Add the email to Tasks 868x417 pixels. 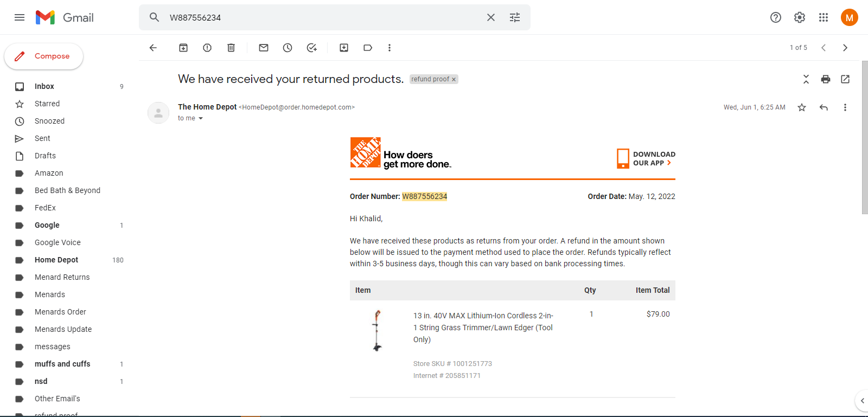(311, 48)
